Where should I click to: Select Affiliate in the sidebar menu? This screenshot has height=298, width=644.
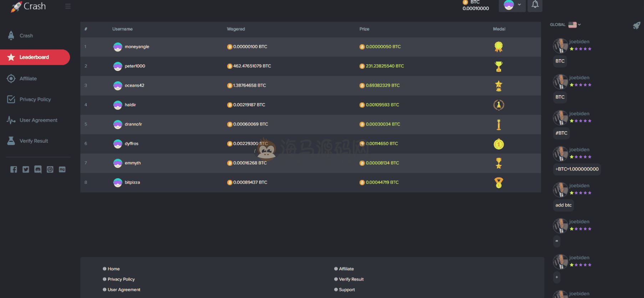28,78
